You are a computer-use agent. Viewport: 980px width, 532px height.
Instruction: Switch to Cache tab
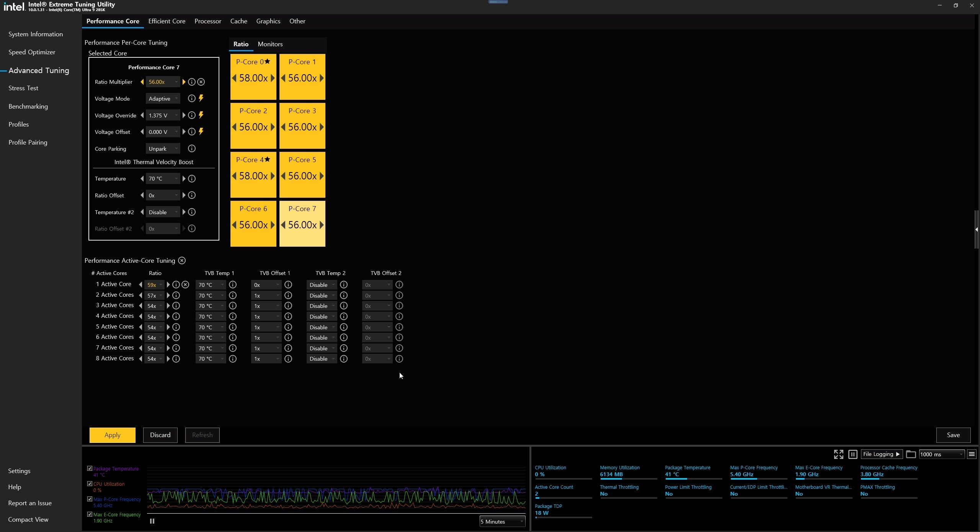pyautogui.click(x=238, y=21)
